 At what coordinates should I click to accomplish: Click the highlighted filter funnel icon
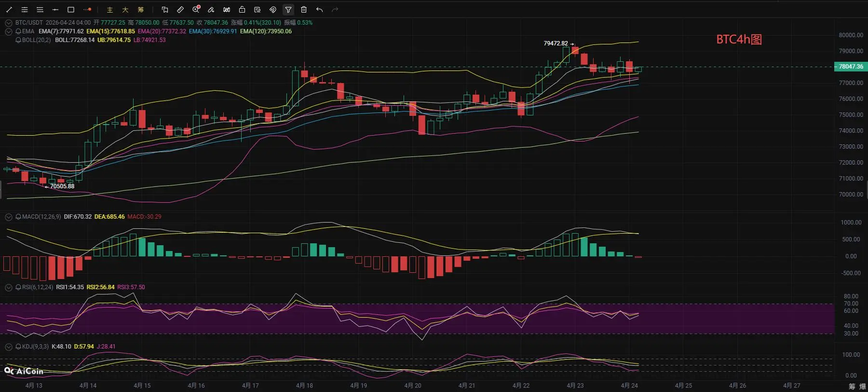288,10
